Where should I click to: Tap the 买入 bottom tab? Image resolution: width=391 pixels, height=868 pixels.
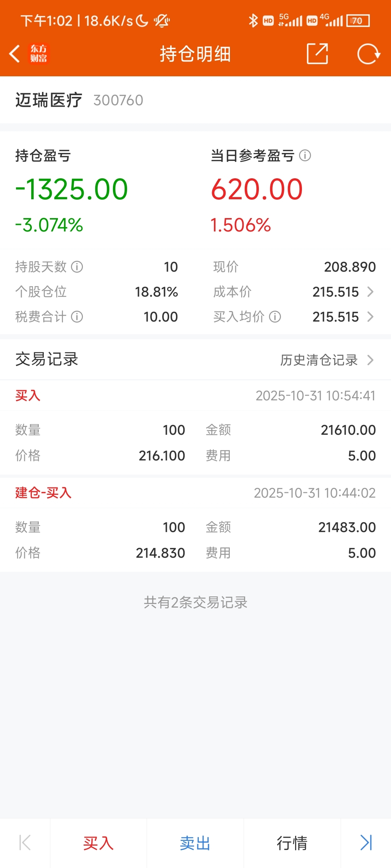click(98, 843)
